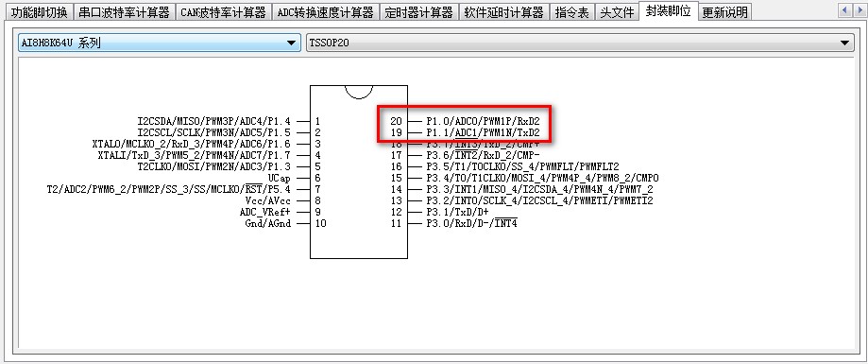Click pin 17 label P3.6/INT2/RxD_2/CMP-
Viewport: 868px width, 364px height.
tap(483, 155)
